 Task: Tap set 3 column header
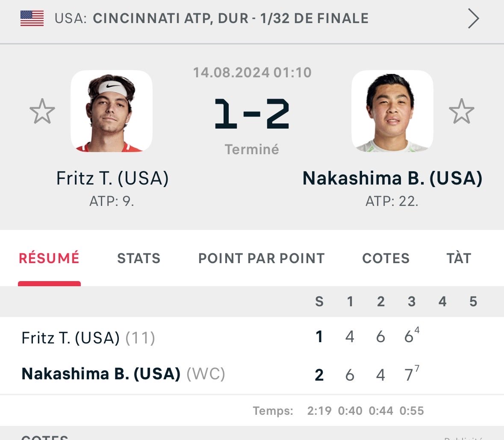(x=411, y=302)
